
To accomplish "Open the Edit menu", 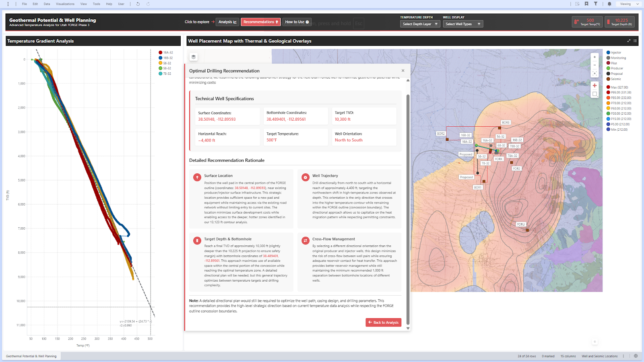I will tap(35, 4).
